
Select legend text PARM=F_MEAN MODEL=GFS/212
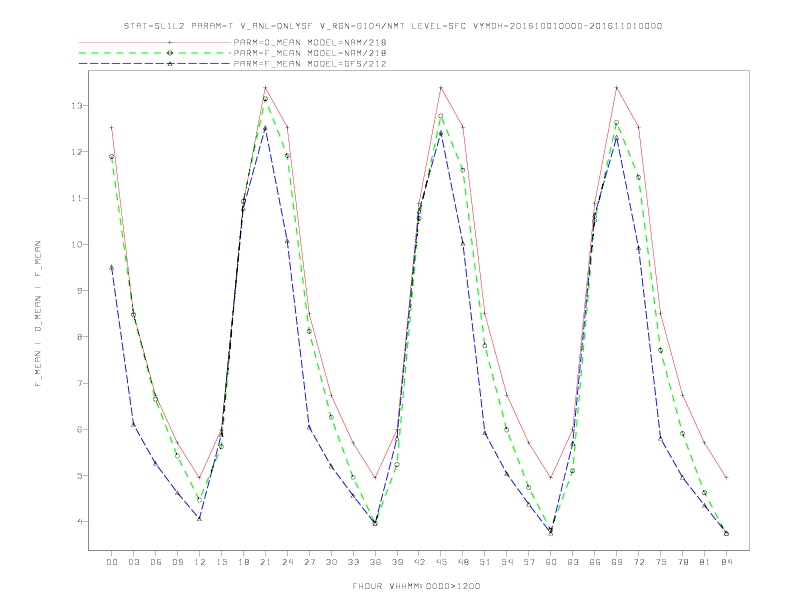[x=310, y=64]
